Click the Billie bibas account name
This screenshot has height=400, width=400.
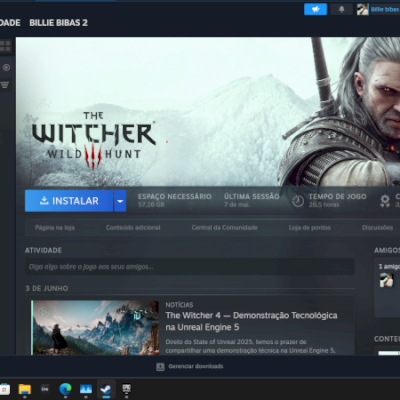pyautogui.click(x=385, y=9)
